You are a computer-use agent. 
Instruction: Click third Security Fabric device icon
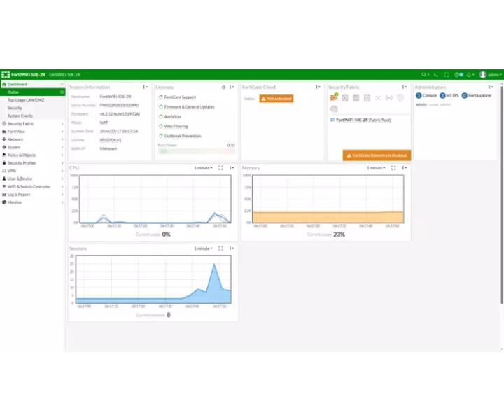pos(356,98)
